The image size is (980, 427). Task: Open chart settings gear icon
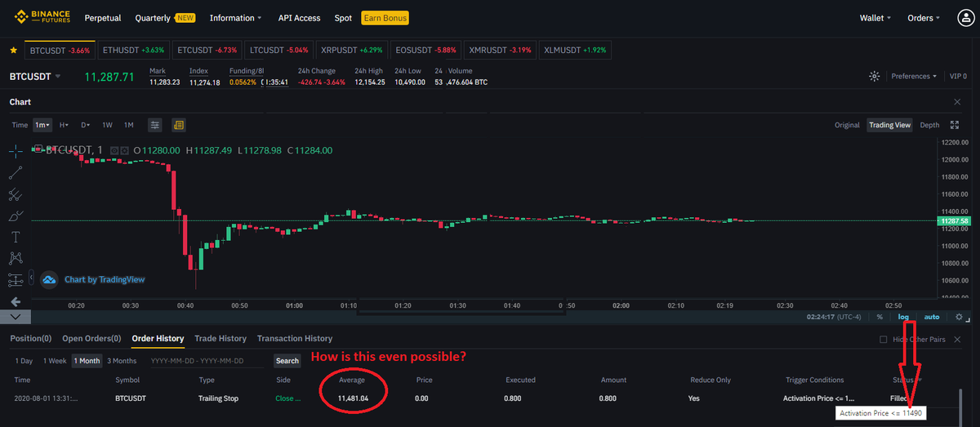coord(959,317)
